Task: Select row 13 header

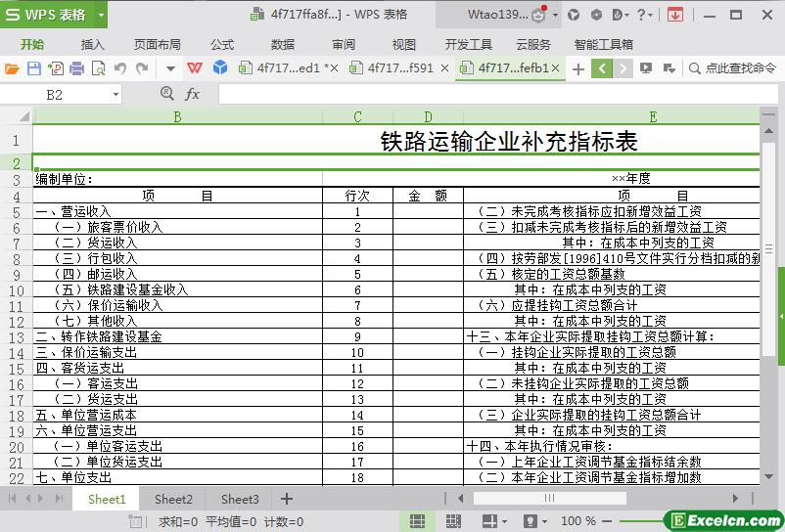Action: (16, 337)
